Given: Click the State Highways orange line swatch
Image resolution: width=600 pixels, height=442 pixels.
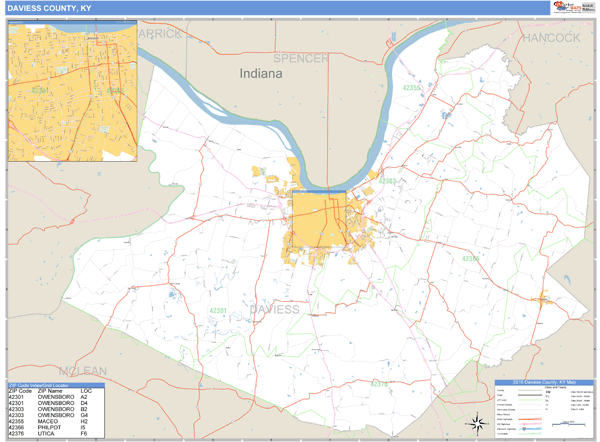Looking at the screenshot, I should coord(530,419).
